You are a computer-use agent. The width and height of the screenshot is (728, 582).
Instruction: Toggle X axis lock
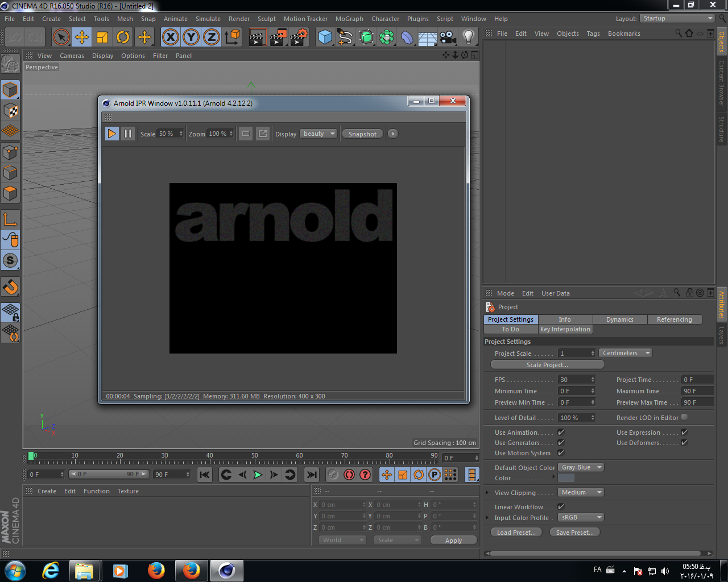[x=170, y=38]
